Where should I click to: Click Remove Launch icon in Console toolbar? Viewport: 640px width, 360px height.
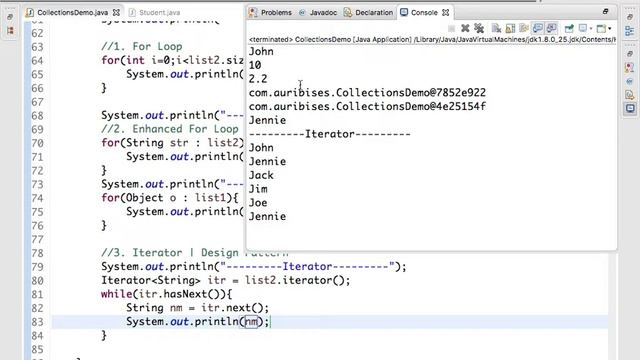tap(465, 28)
